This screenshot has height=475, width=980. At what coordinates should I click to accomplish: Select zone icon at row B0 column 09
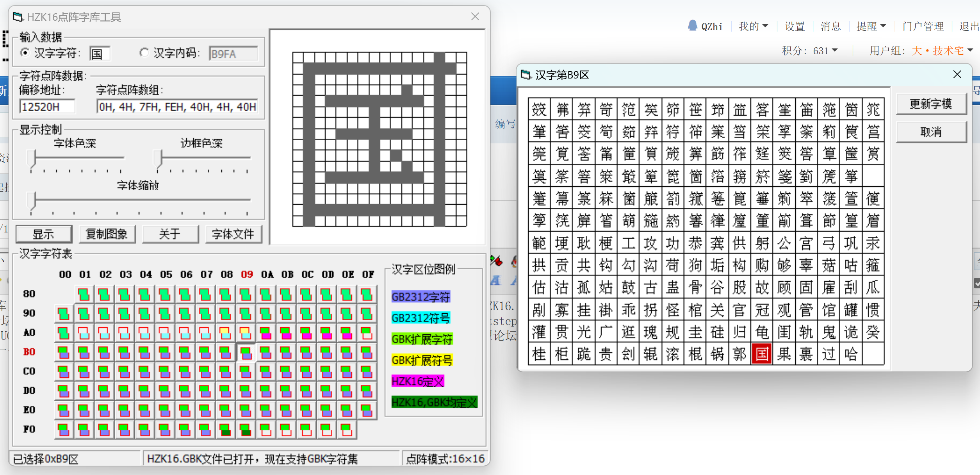[246, 353]
